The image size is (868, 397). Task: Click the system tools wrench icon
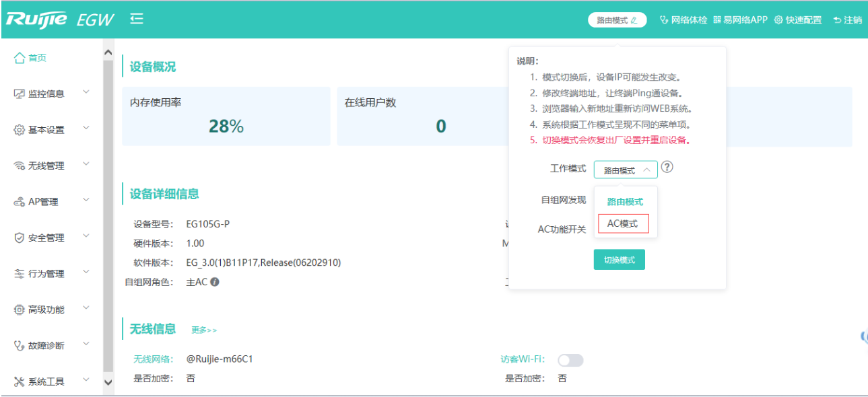tap(20, 382)
